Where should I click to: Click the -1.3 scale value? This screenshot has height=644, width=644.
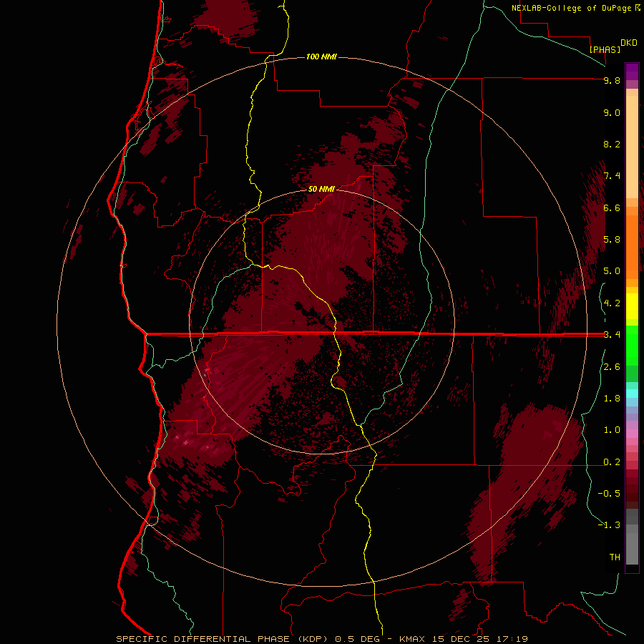pyautogui.click(x=609, y=525)
